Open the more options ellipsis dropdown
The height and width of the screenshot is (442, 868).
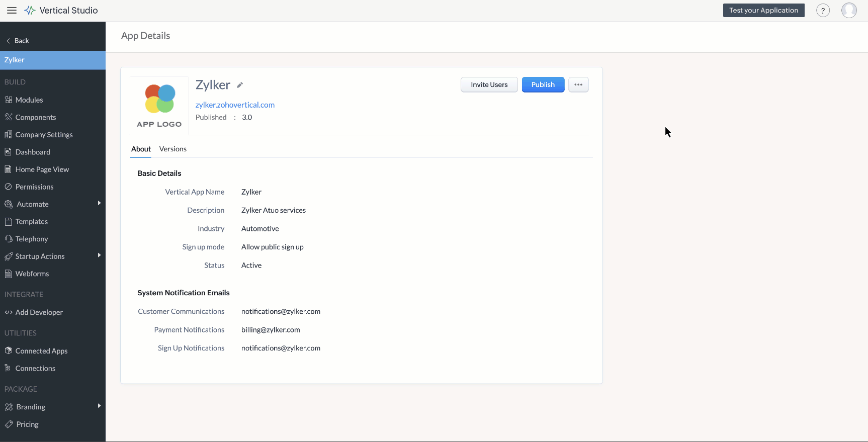pos(578,84)
